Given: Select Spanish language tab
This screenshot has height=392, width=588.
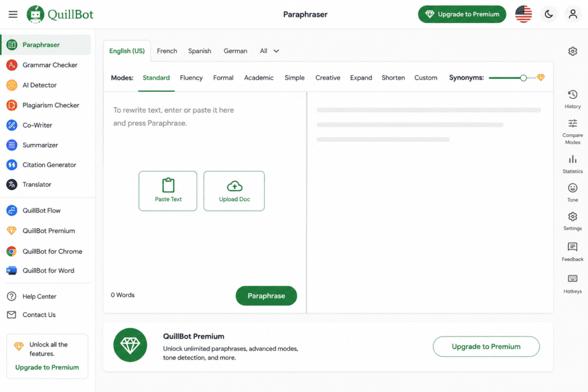Looking at the screenshot, I should (x=199, y=51).
